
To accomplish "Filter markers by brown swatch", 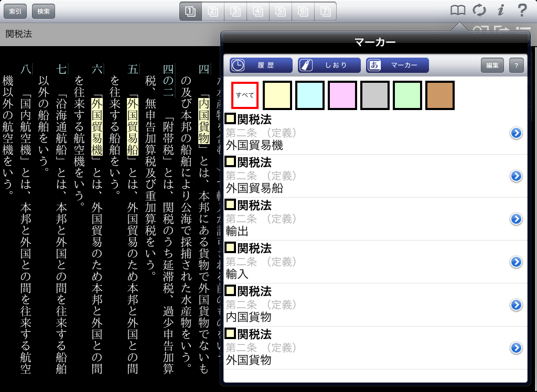I will pyautogui.click(x=440, y=95).
